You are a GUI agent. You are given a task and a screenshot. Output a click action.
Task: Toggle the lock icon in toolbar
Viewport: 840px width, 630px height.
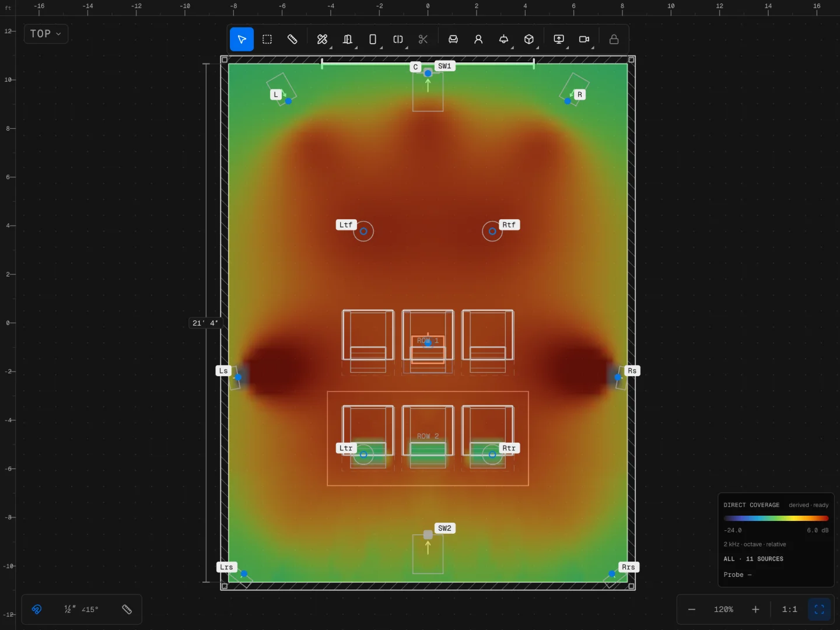[614, 39]
